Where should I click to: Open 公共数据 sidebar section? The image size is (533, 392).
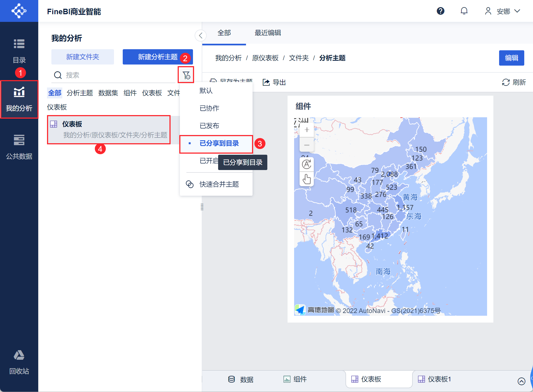pos(19,147)
